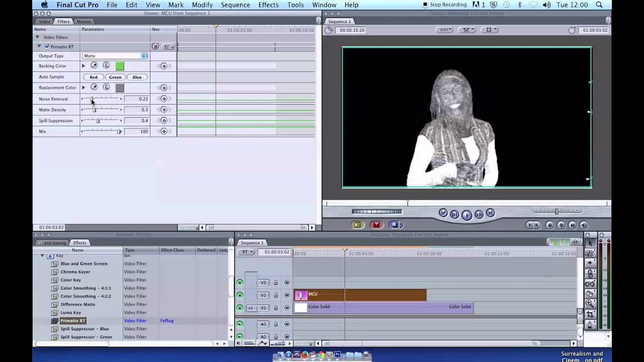Screen dimensions: 644x362
Task: Click the Canvas overwrite edit red button
Action: (x=376, y=225)
